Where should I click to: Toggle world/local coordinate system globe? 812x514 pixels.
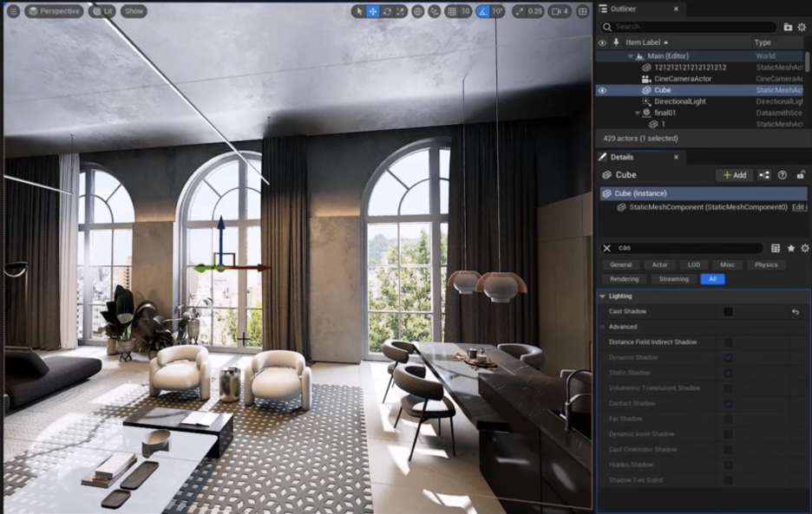click(418, 11)
